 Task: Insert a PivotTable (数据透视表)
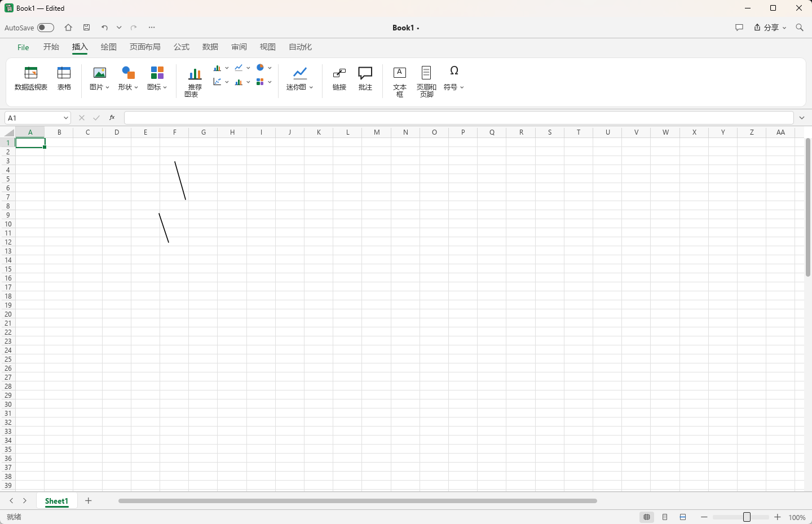click(x=31, y=78)
